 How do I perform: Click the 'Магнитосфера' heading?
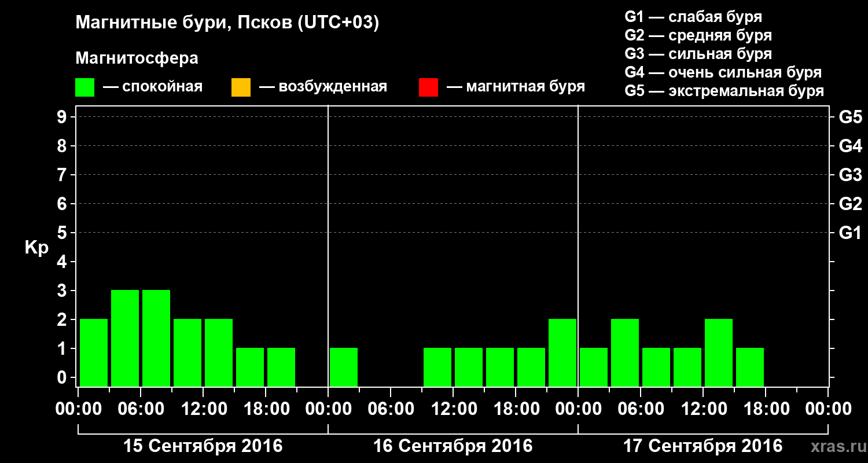point(137,58)
